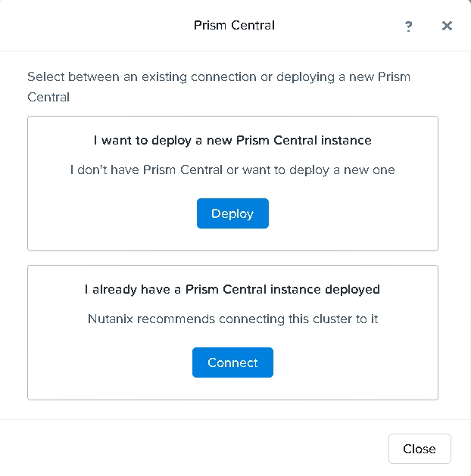Click the blue Deploy button
This screenshot has height=476, width=471.
232,213
